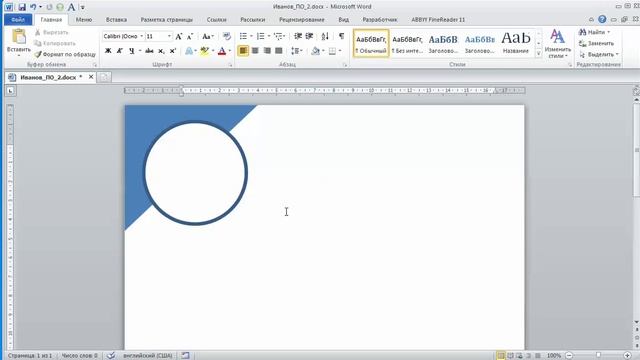640x360 pixels.
Task: Switch to Insert (Вставка) tab
Action: pos(116,20)
